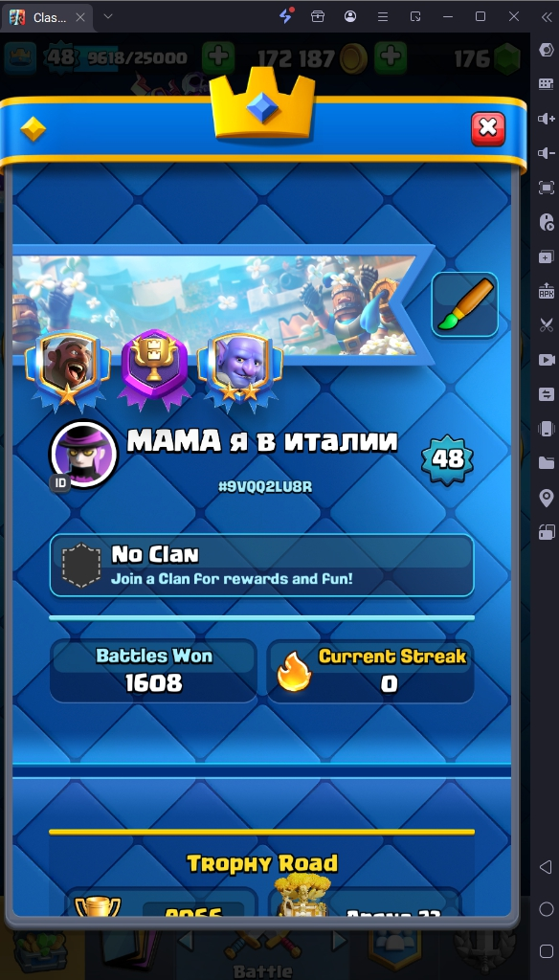The width and height of the screenshot is (559, 980).
Task: Open BlueStacks account profile icon
Action: tap(350, 17)
